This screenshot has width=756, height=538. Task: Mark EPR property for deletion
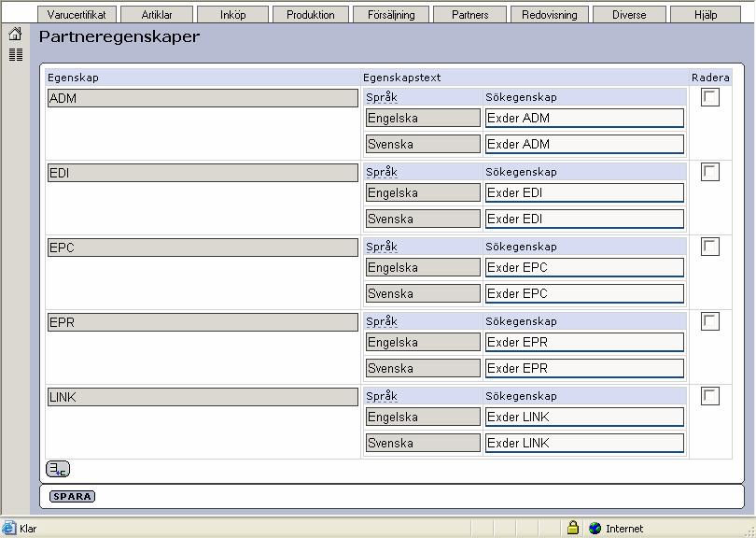click(710, 321)
